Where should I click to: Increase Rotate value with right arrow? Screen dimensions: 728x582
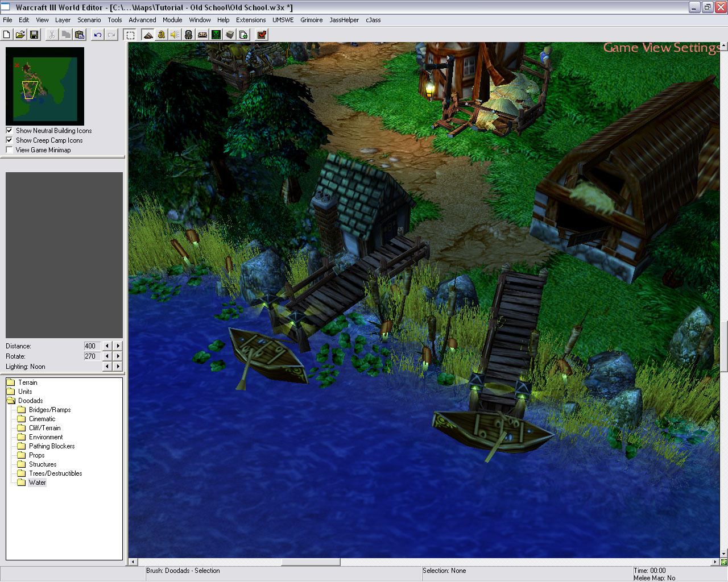(118, 356)
